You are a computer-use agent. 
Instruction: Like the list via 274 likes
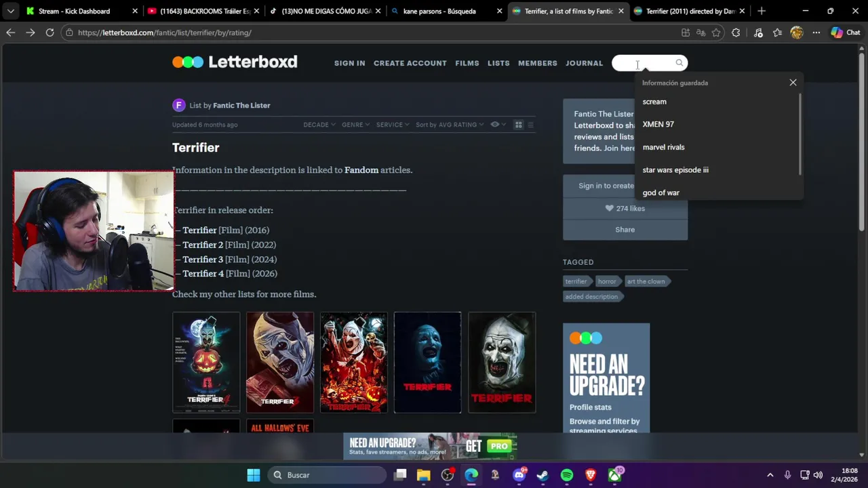(625, 209)
